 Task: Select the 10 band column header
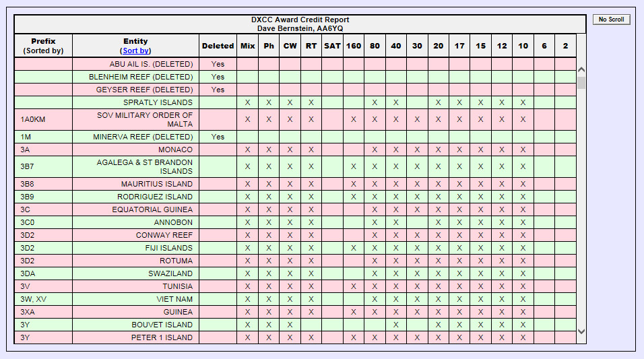(523, 46)
